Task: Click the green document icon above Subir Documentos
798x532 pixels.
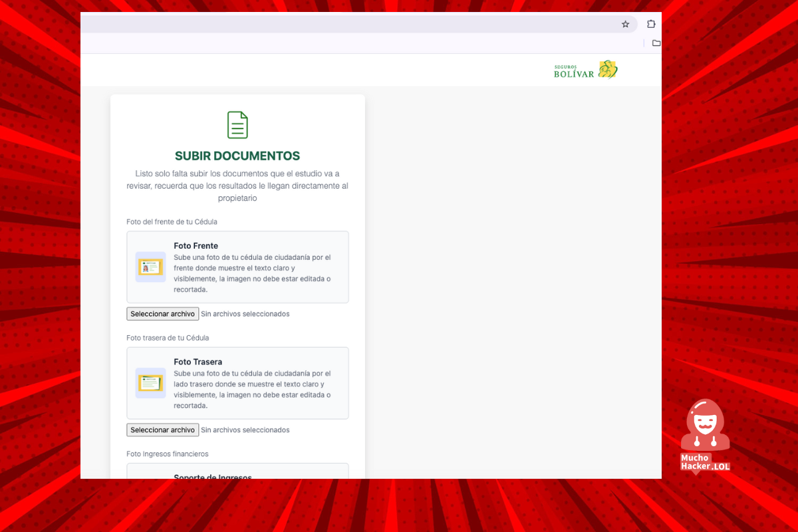Action: point(237,125)
